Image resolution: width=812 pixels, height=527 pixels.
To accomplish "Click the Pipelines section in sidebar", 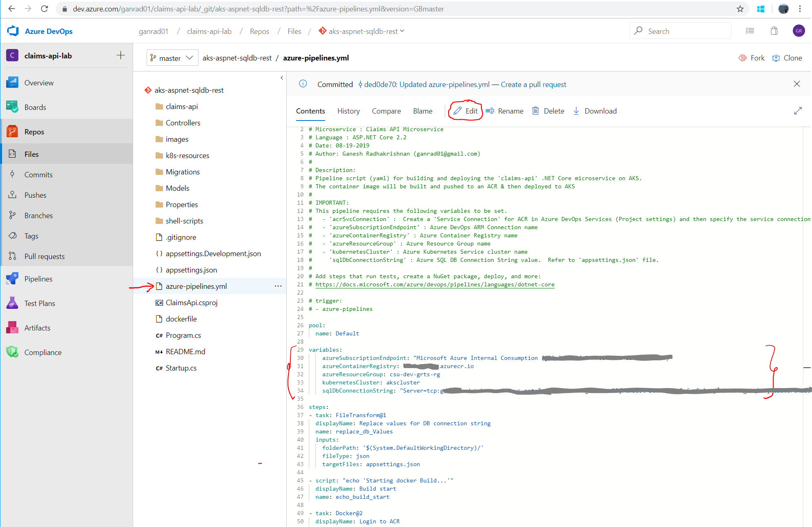I will 38,278.
